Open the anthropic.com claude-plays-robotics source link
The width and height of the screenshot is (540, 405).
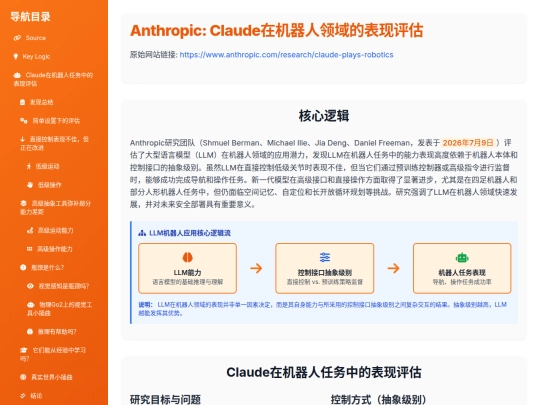click(287, 55)
